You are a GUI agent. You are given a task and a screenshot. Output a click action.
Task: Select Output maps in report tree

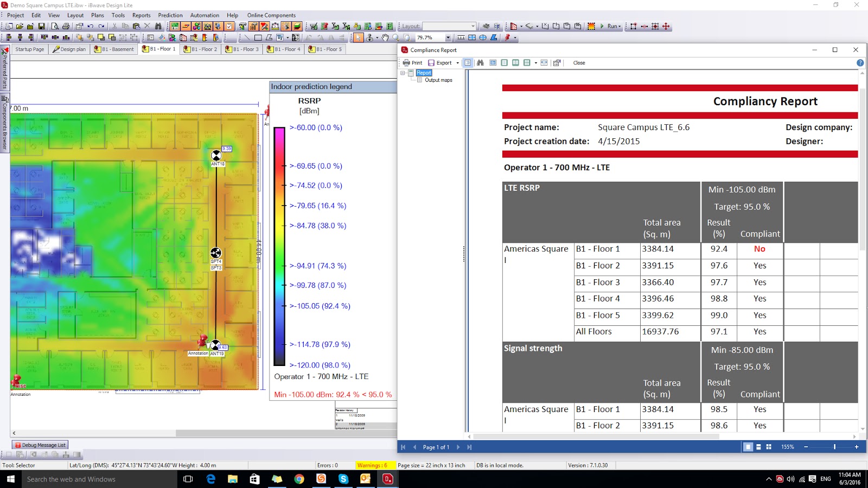point(438,80)
